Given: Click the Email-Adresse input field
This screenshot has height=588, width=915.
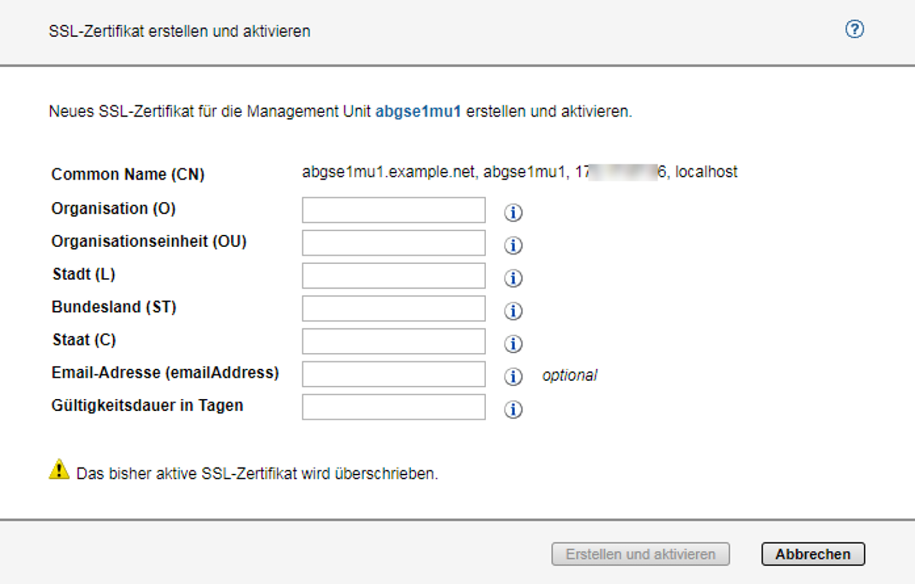Looking at the screenshot, I should click(x=393, y=374).
